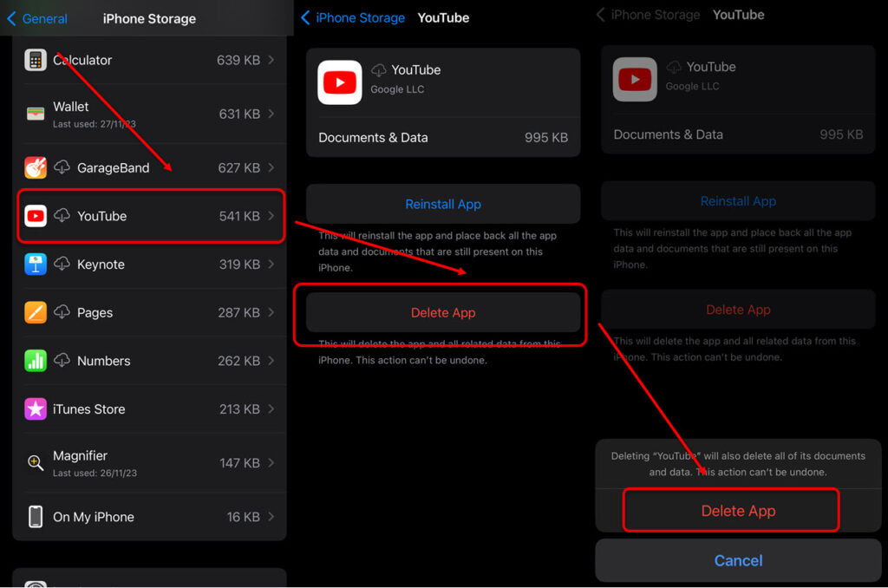Expand iTunes Store row via its chevron
Screen dimensions: 888x588
(271, 409)
